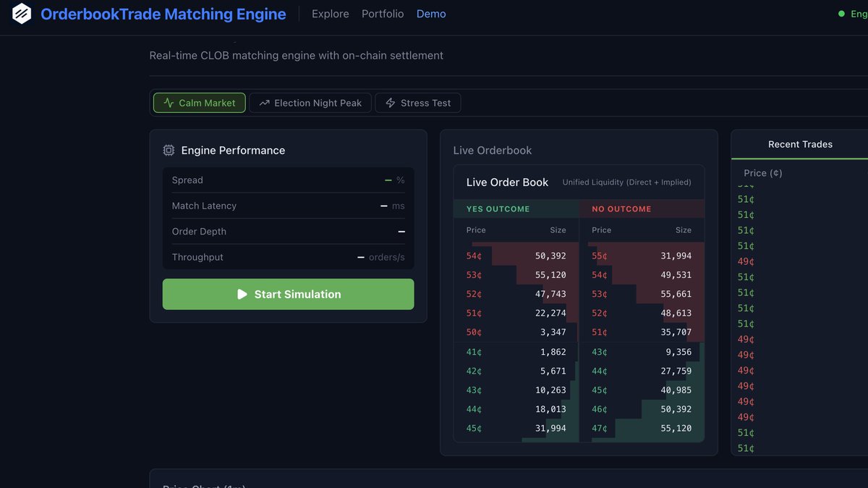Click the OrderbookTrade hexagon logo icon
The width and height of the screenshot is (868, 488).
tap(21, 13)
